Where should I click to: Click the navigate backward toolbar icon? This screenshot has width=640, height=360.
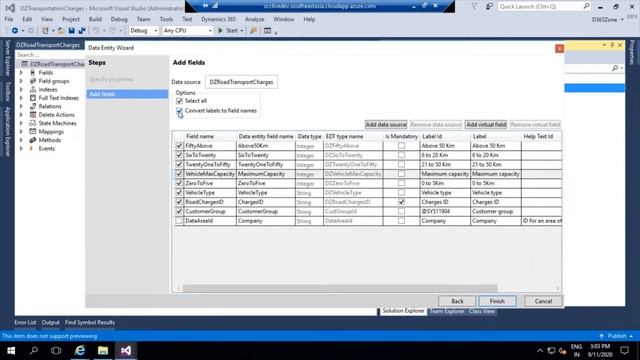[15, 31]
